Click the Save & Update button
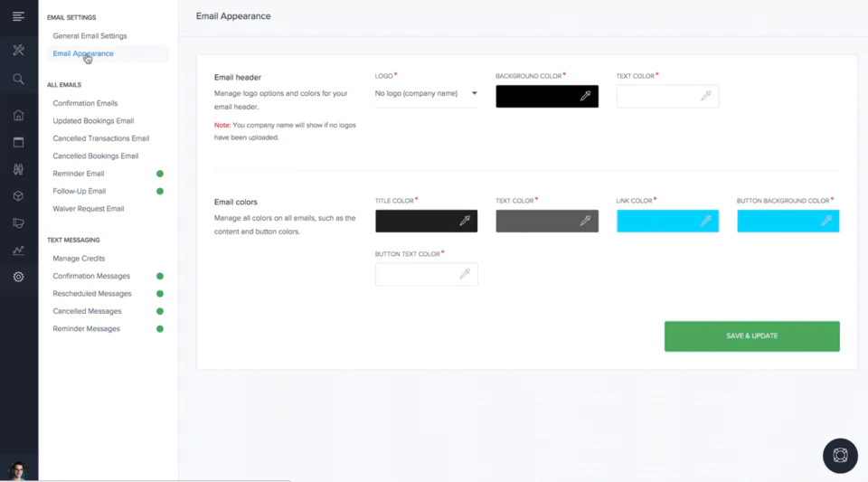Image resolution: width=868 pixels, height=482 pixels. (751, 336)
